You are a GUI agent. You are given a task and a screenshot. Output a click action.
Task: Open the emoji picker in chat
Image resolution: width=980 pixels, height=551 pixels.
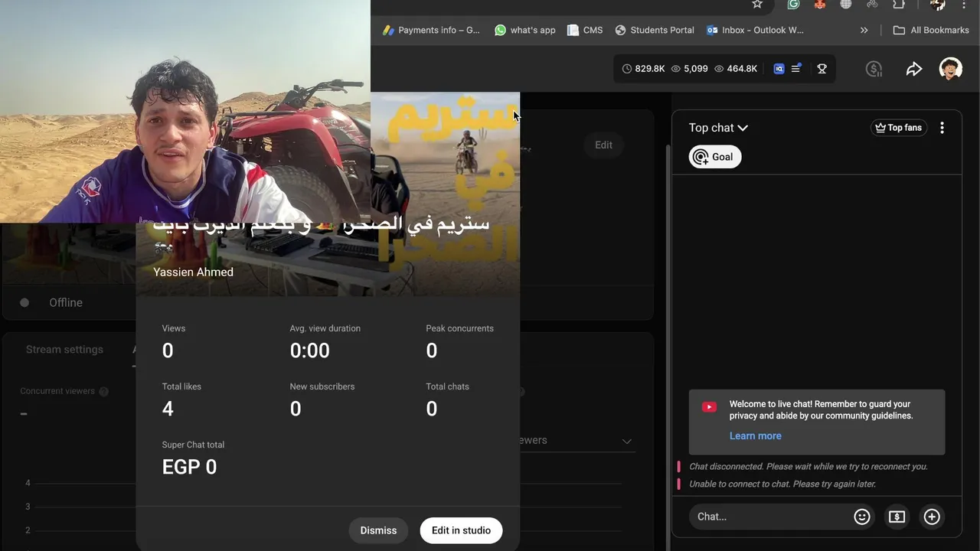click(x=862, y=517)
